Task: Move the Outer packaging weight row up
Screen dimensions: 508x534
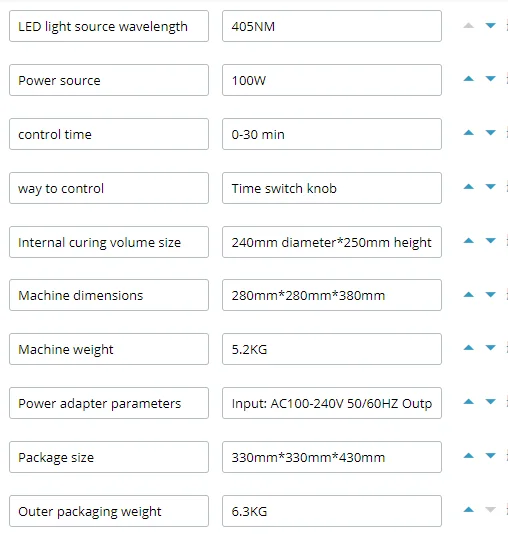Action: coord(469,510)
